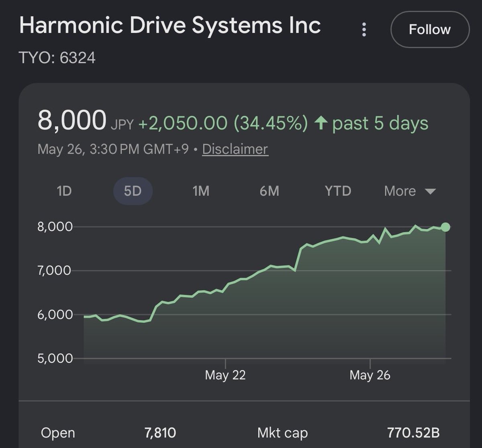Image resolution: width=482 pixels, height=448 pixels.
Task: Expand the More ranges dropdown
Action: (410, 191)
